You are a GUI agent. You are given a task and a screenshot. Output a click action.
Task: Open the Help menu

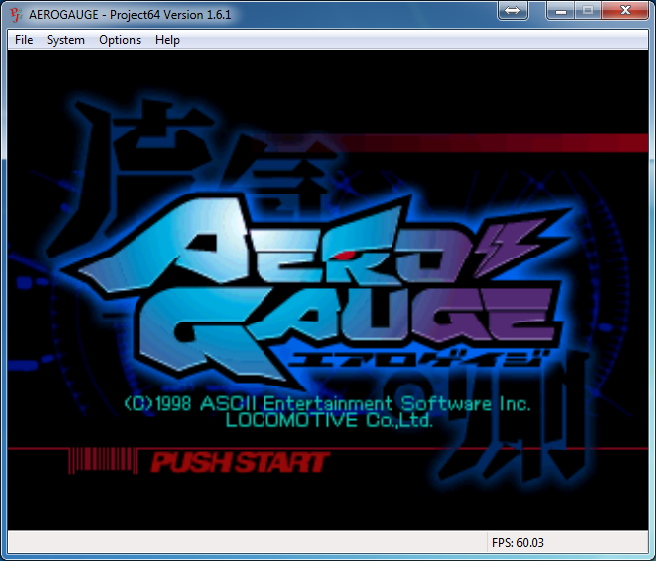click(167, 40)
